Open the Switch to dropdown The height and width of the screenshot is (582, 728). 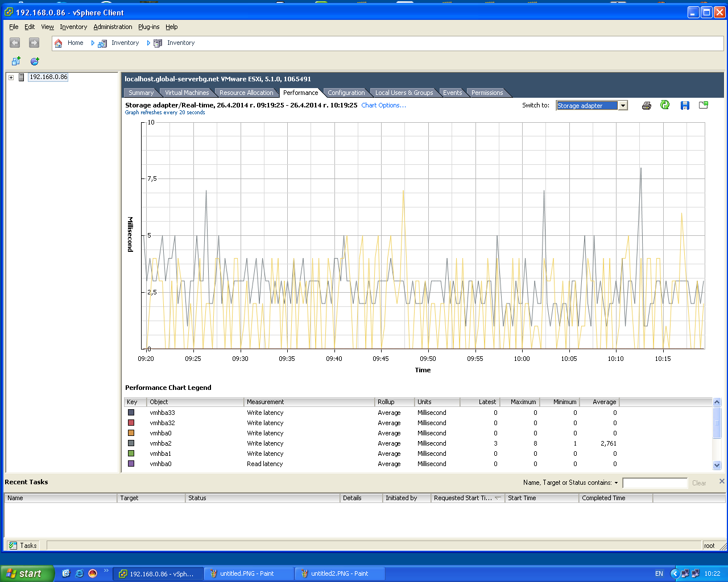[x=623, y=105]
